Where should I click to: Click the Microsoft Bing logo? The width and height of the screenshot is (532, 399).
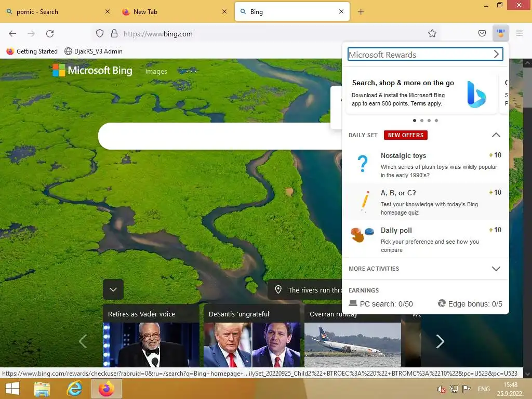point(92,70)
